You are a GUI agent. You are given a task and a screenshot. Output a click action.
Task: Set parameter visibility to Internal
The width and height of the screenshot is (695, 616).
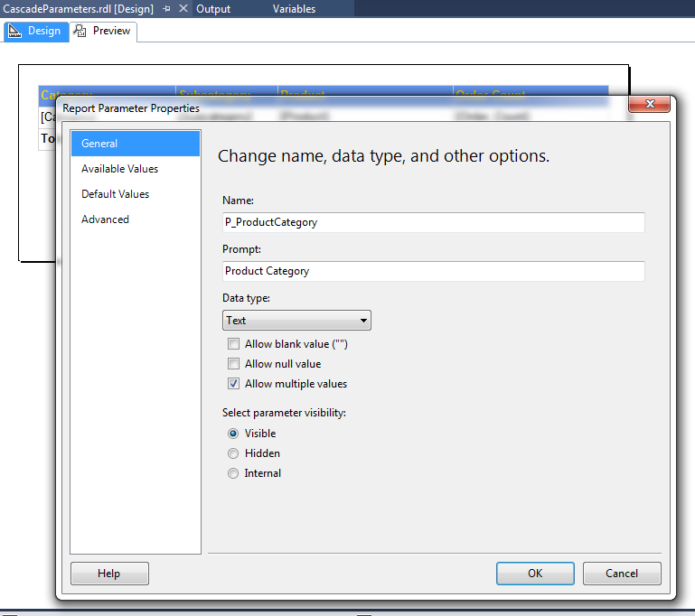pyautogui.click(x=233, y=473)
